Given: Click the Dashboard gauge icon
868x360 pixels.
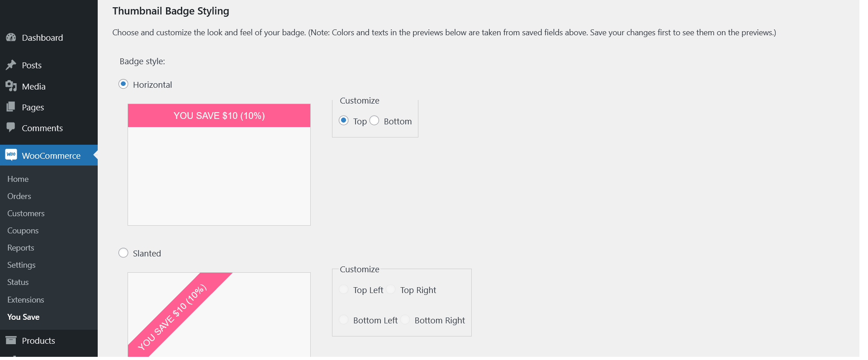Looking at the screenshot, I should point(11,38).
